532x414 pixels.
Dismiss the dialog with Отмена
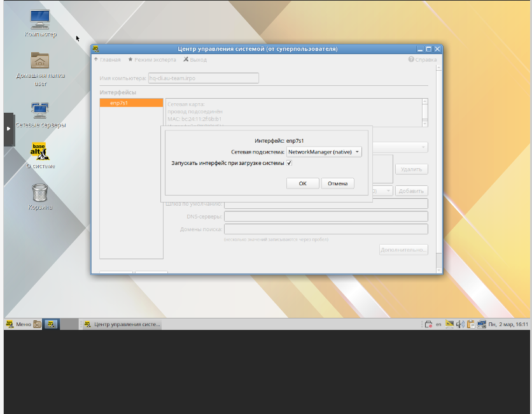tap(337, 183)
